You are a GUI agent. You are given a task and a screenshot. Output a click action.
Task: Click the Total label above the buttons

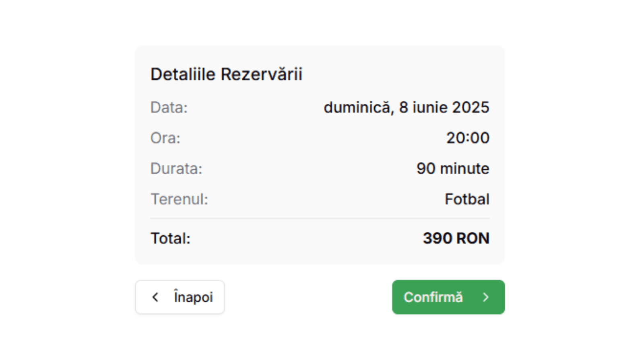(170, 238)
